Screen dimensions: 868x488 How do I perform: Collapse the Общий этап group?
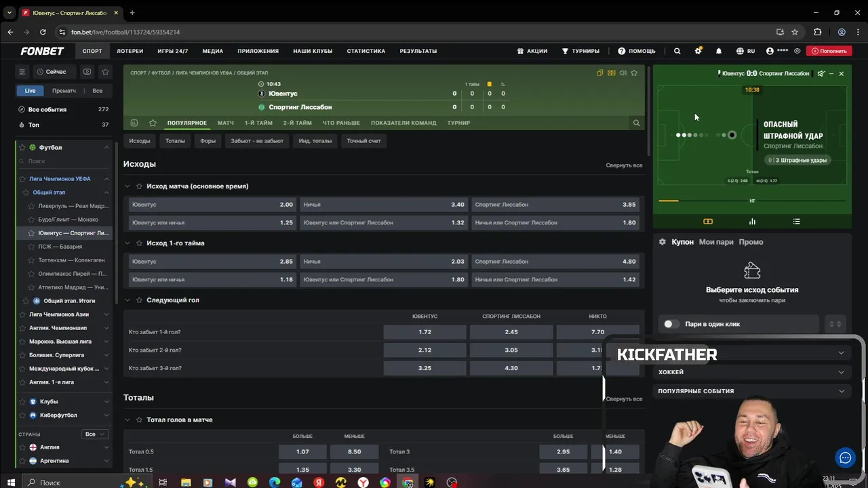pyautogui.click(x=106, y=192)
